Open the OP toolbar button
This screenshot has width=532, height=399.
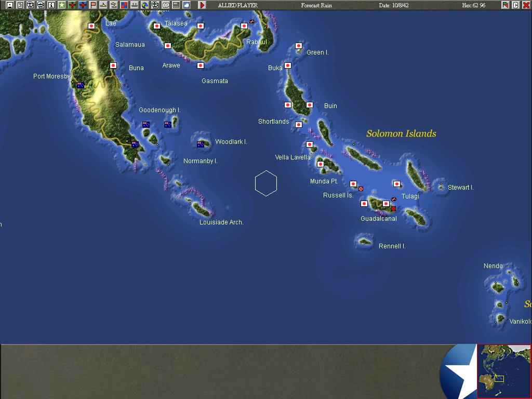(x=166, y=5)
